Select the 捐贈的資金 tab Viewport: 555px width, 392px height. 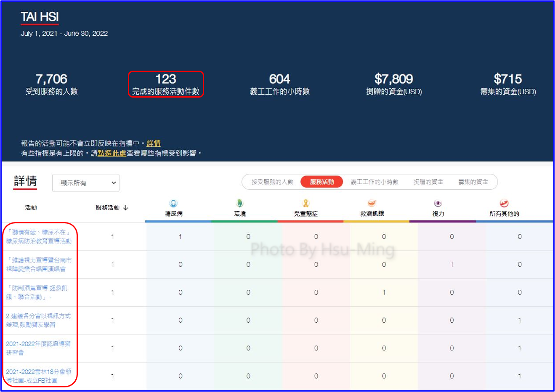pos(428,182)
